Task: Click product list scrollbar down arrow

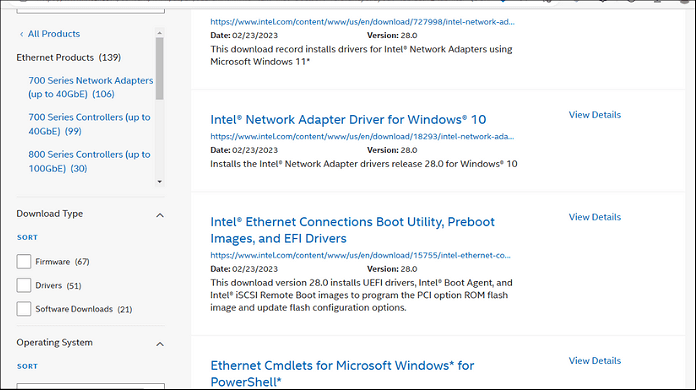Action: click(x=160, y=181)
